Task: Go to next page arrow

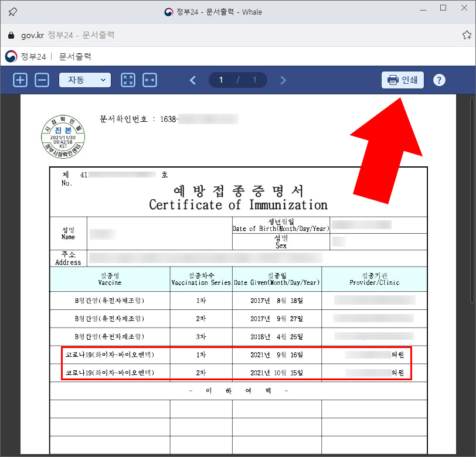Action: [x=283, y=80]
